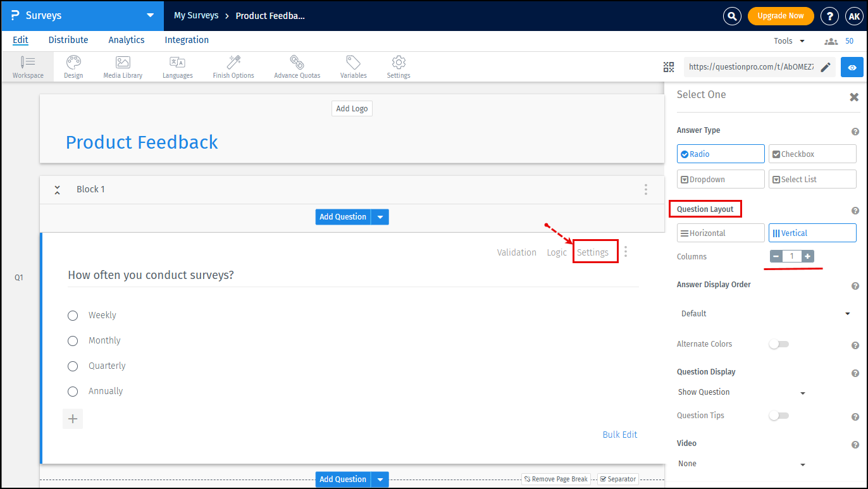Image resolution: width=868 pixels, height=489 pixels.
Task: Enable Question Tips
Action: (x=779, y=415)
